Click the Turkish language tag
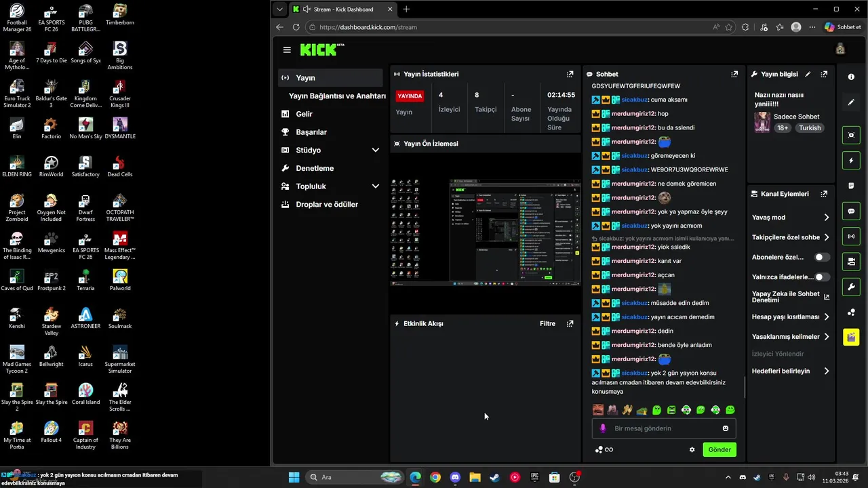This screenshot has width=868, height=488. pyautogui.click(x=810, y=128)
